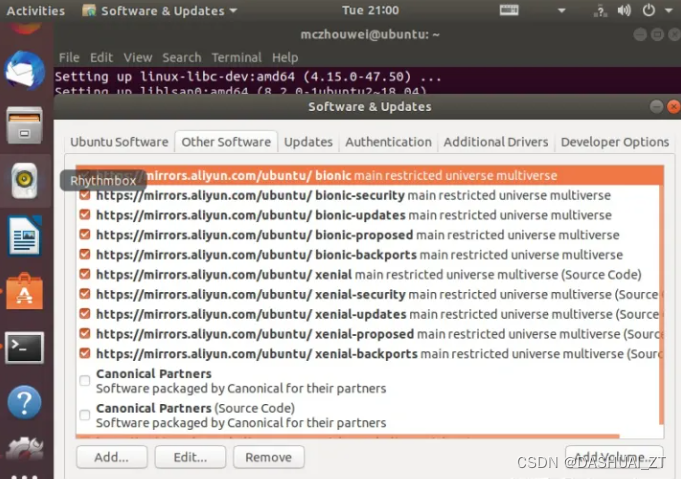Uncheck the bionic-updates source
681x479 pixels.
click(85, 215)
